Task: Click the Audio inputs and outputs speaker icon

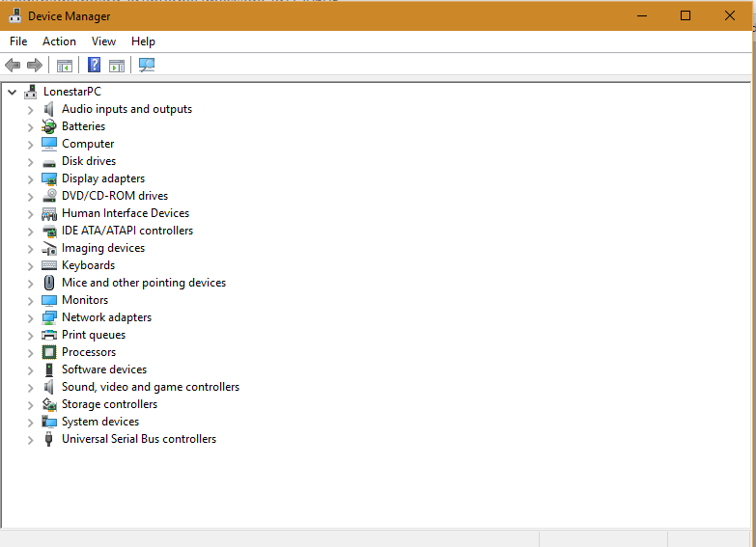Action: 48,109
